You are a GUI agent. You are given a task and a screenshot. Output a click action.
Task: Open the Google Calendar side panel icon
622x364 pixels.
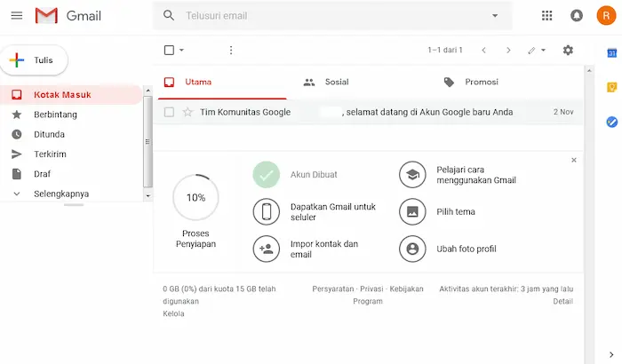click(x=611, y=53)
